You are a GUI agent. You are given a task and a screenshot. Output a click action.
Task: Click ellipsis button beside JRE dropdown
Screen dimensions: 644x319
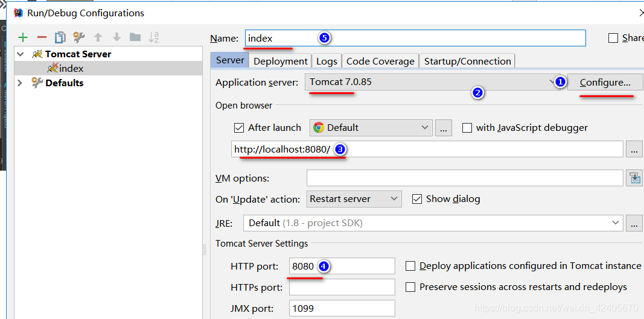point(634,223)
